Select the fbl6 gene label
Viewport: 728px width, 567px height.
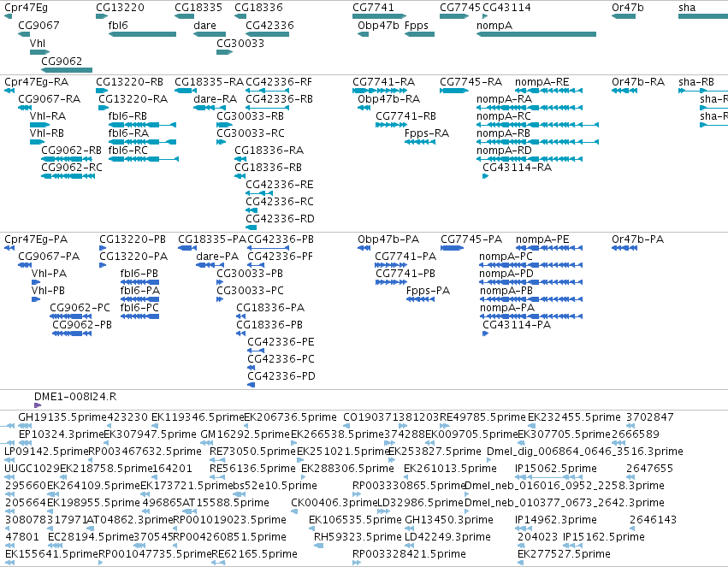118,26
